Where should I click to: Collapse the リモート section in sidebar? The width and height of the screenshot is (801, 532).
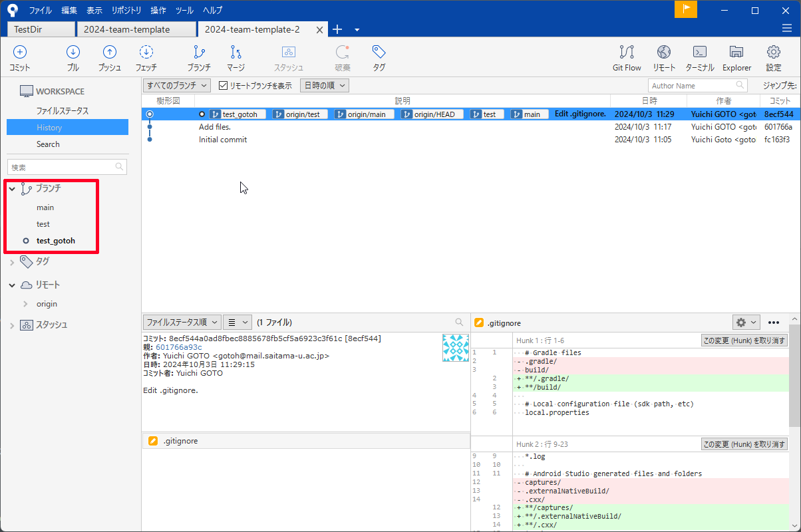(12, 285)
